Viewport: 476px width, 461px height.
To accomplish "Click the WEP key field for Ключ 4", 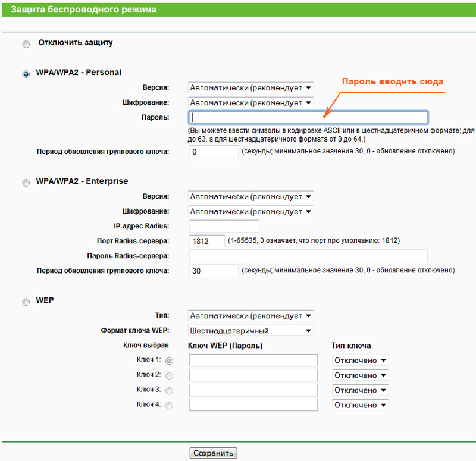I will 253,405.
